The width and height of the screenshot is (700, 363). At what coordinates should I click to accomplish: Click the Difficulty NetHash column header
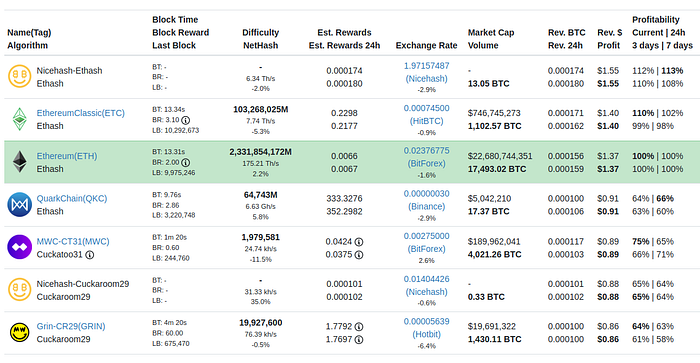tap(260, 39)
